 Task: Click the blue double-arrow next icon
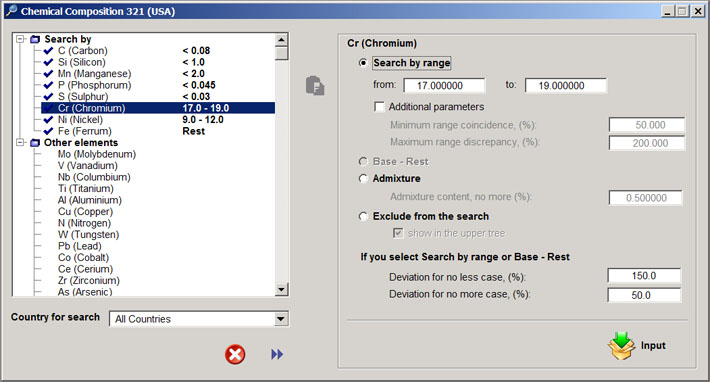[x=277, y=354]
